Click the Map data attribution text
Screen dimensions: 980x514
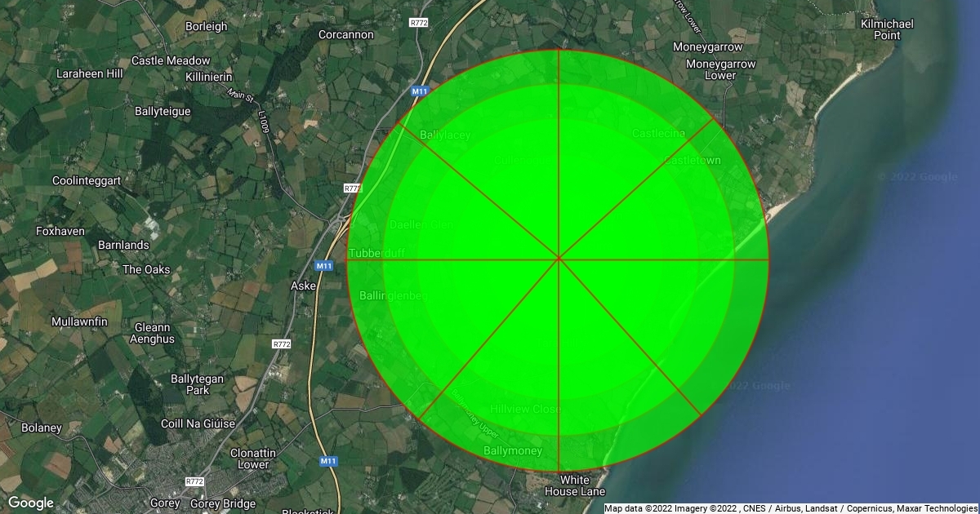tap(791, 508)
